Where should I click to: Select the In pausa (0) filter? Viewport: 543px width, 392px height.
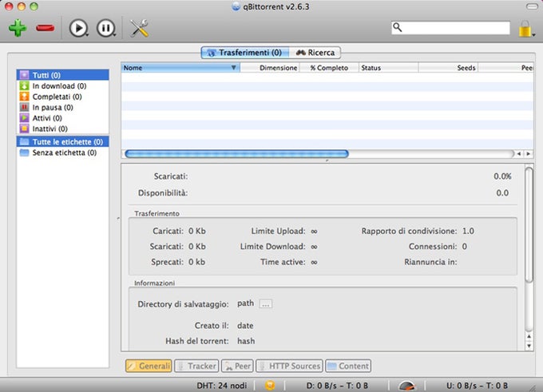(62, 107)
